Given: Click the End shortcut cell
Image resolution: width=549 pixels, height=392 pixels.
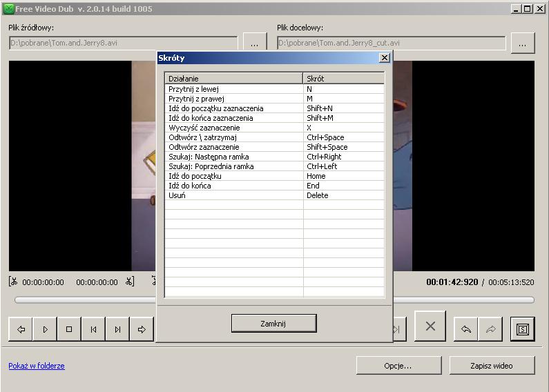Looking at the screenshot, I should tap(344, 186).
